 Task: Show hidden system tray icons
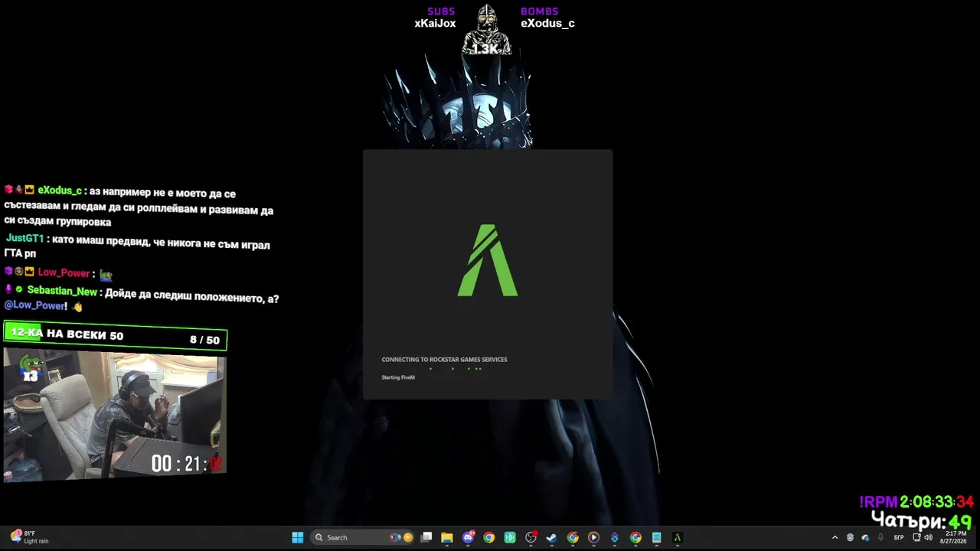click(835, 537)
